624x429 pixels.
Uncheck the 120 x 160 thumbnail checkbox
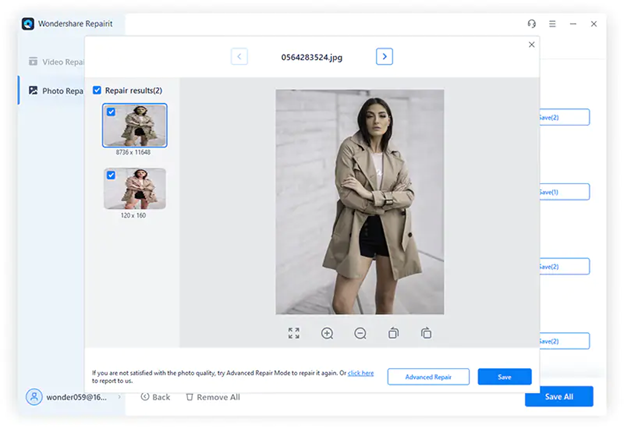(111, 175)
